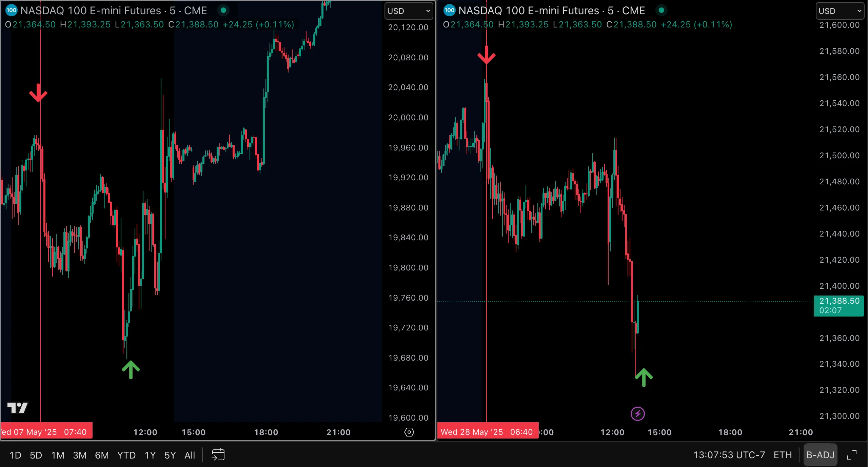Viewport: 868px width, 467px height.
Task: Click the TradingView logo on left chart
Action: [17, 407]
